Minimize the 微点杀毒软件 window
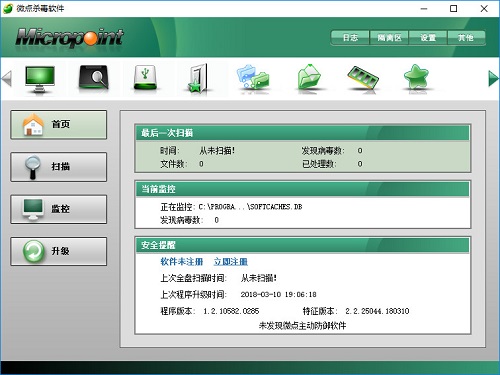Screen dimensions: 500x375 424,9
